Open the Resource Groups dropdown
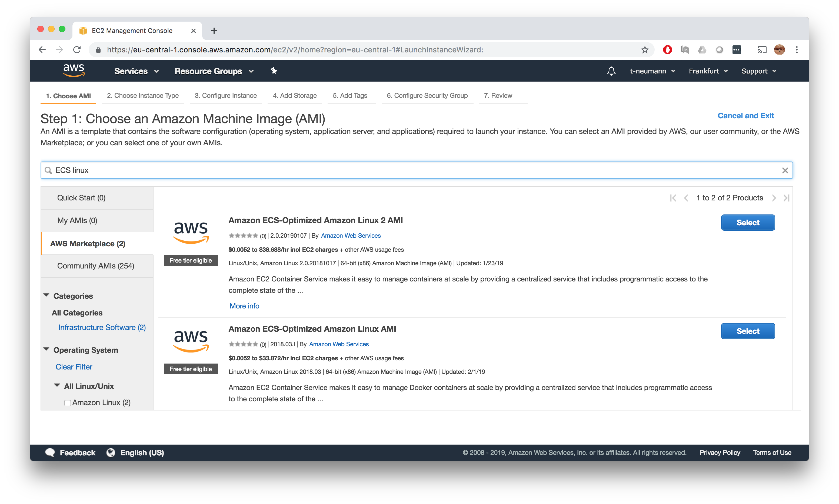The image size is (839, 504). point(214,71)
